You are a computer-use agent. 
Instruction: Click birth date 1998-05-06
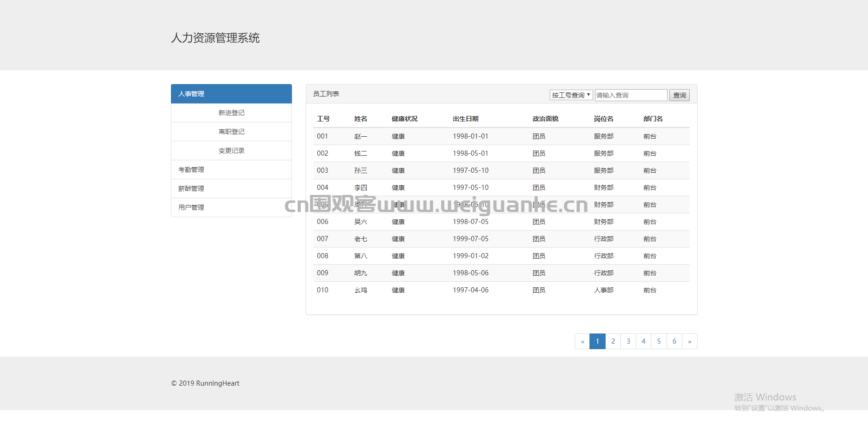pos(471,273)
